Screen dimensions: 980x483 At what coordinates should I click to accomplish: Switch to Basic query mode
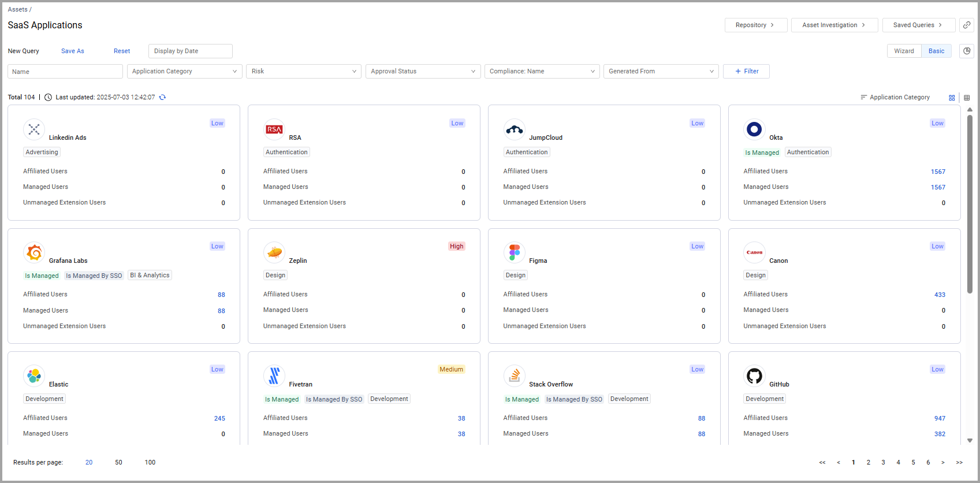tap(936, 51)
